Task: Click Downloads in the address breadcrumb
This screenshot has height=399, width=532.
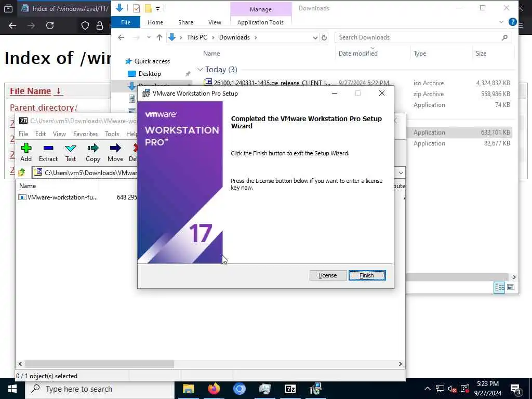Action: click(234, 37)
